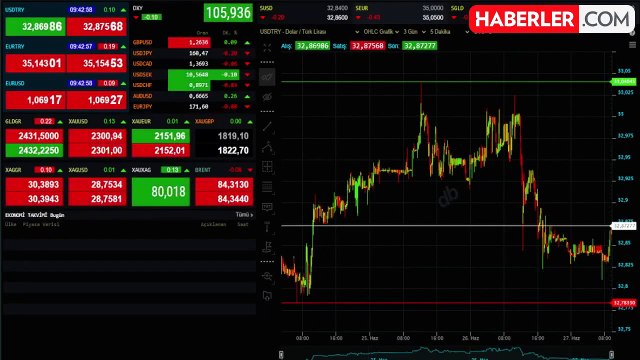This screenshot has width=640, height=360.
Task: Click the GLDGR label
Action: [x=13, y=122]
